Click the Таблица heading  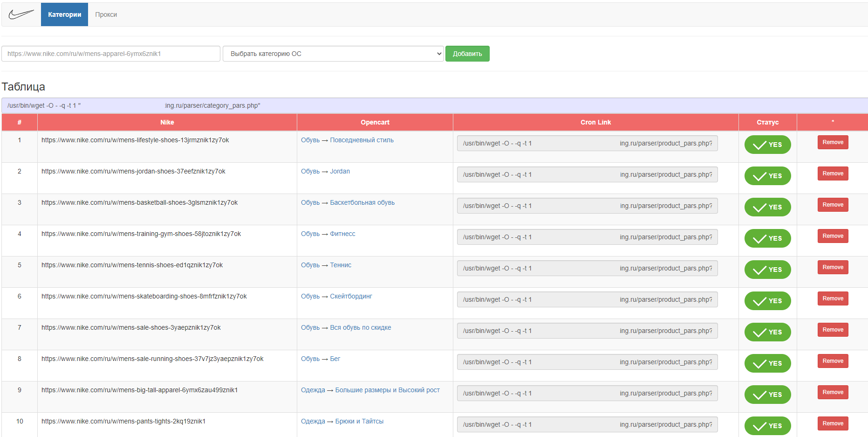click(23, 87)
